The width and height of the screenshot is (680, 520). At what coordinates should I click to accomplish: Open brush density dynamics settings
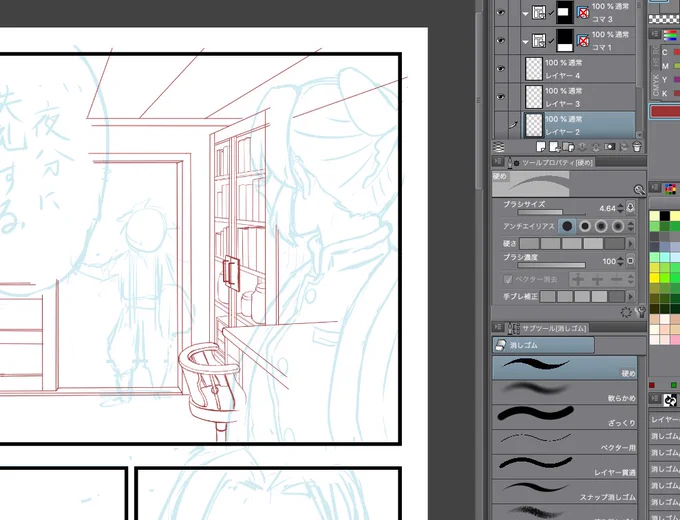click(631, 261)
